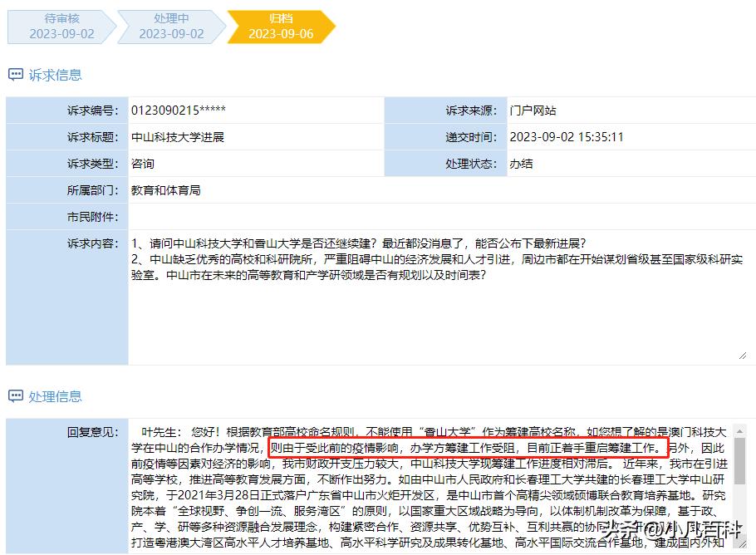756x555 pixels.
Task: Click the 处理状态 field showing 办结
Action: [626, 164]
